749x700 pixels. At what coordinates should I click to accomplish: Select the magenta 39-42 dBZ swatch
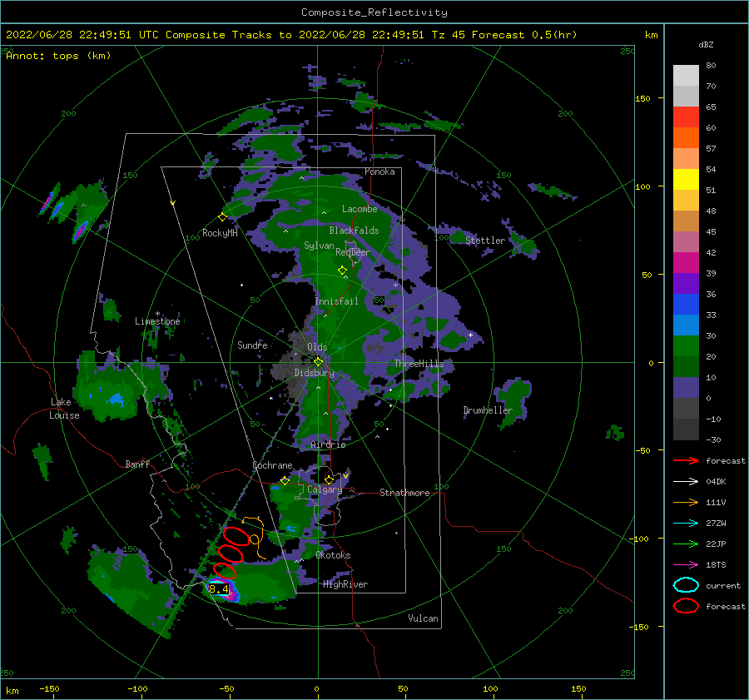[x=686, y=263]
